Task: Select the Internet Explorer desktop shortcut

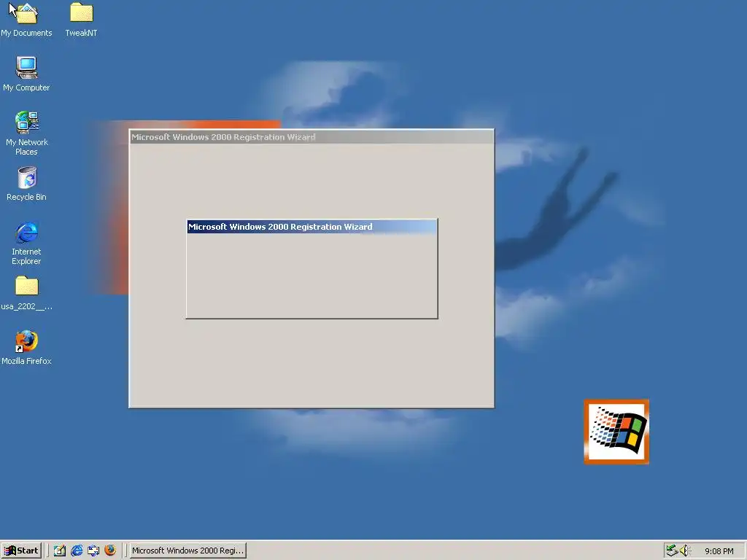Action: coord(26,243)
